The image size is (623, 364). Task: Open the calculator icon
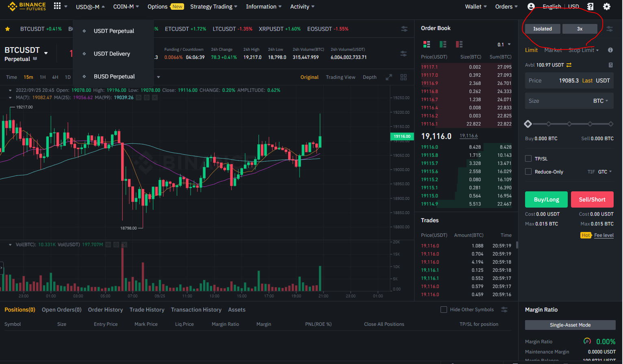(x=610, y=65)
